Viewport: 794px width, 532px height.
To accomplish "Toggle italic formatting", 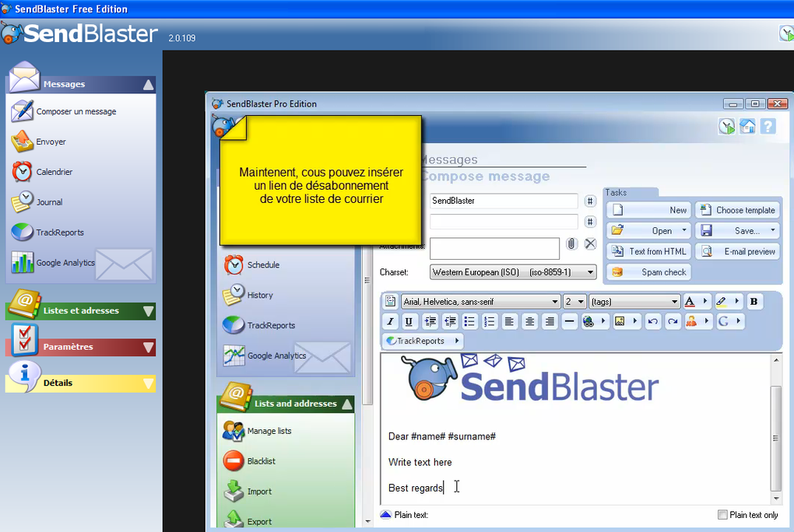I will coord(391,321).
